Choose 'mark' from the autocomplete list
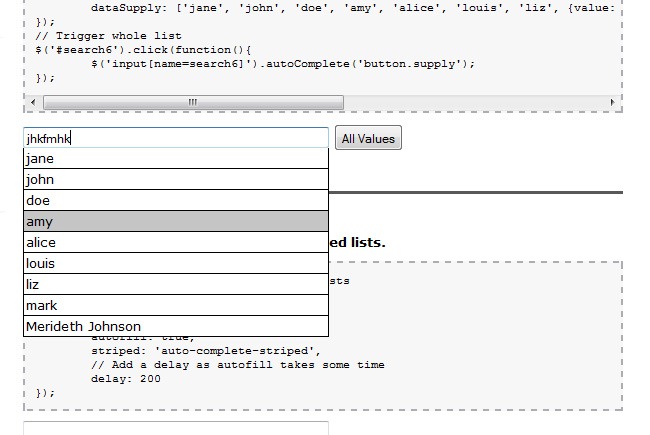 click(x=175, y=305)
